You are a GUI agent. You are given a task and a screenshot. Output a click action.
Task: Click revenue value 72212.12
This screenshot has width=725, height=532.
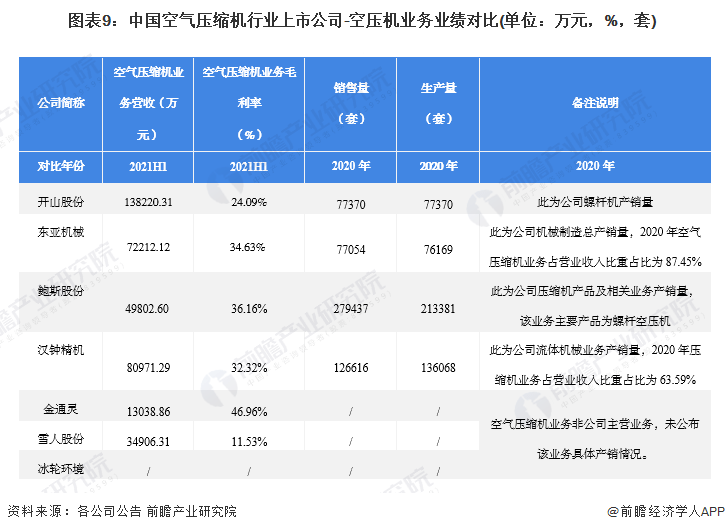pyautogui.click(x=148, y=247)
